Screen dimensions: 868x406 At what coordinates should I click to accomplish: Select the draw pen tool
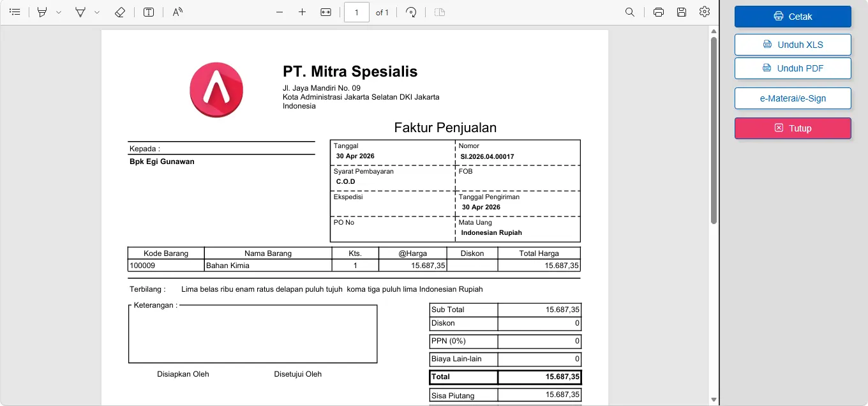click(x=80, y=12)
